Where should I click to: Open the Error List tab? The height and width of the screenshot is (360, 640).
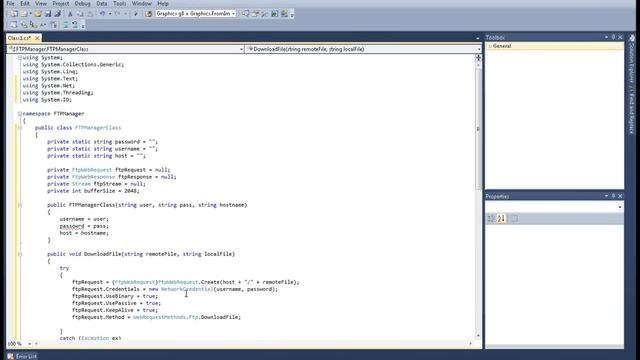[22, 356]
